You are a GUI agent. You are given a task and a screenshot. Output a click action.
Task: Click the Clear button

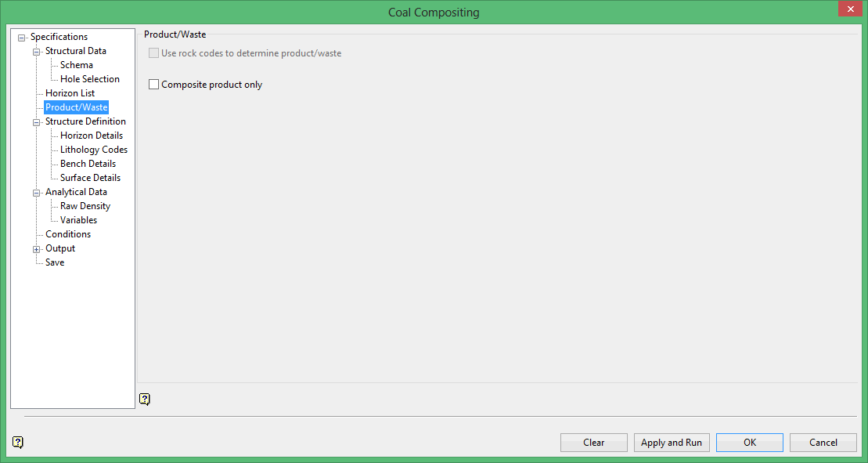coord(594,443)
